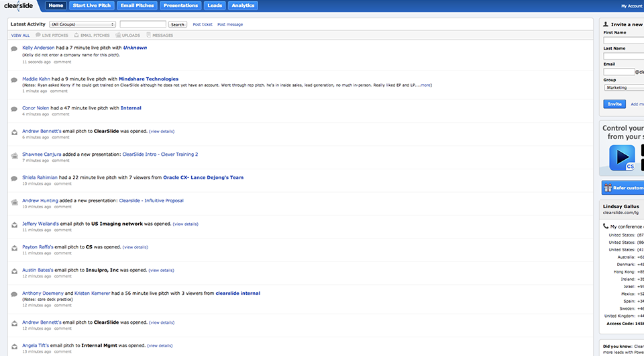644x356 pixels.
Task: Open Kelly Anderson's profile link
Action: pos(38,48)
